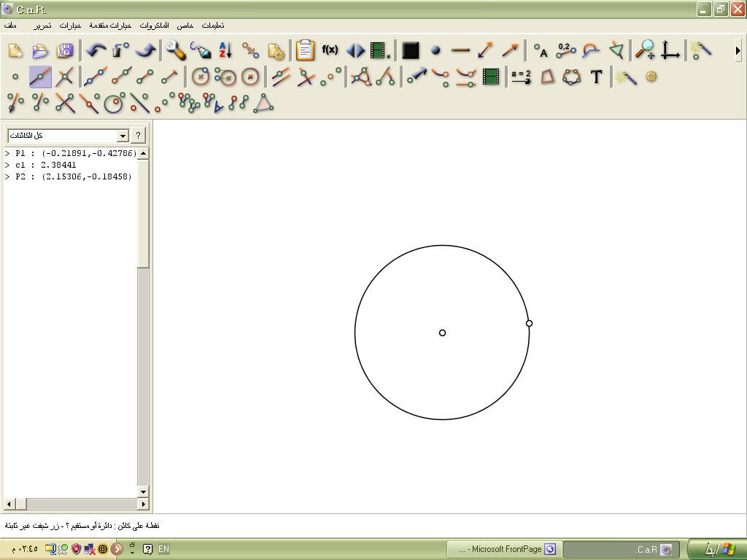747x560 pixels.
Task: Select the line thickness style icon
Action: tap(460, 50)
